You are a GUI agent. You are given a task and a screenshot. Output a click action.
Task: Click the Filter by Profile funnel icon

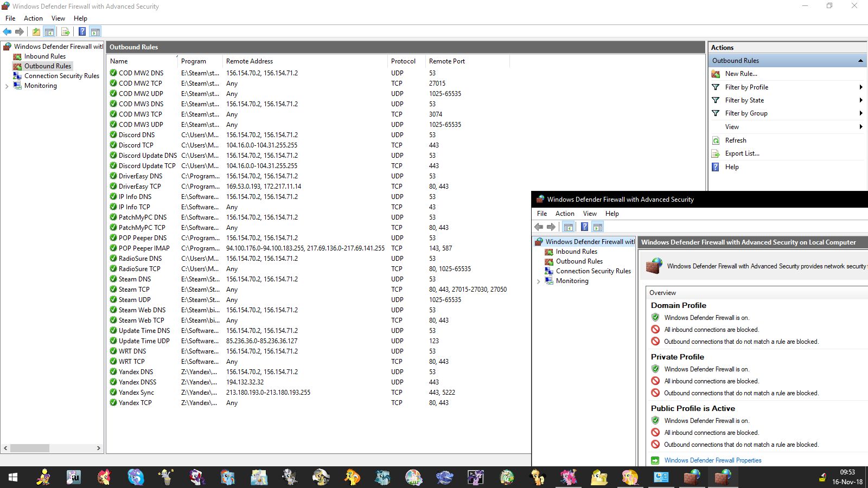point(716,87)
